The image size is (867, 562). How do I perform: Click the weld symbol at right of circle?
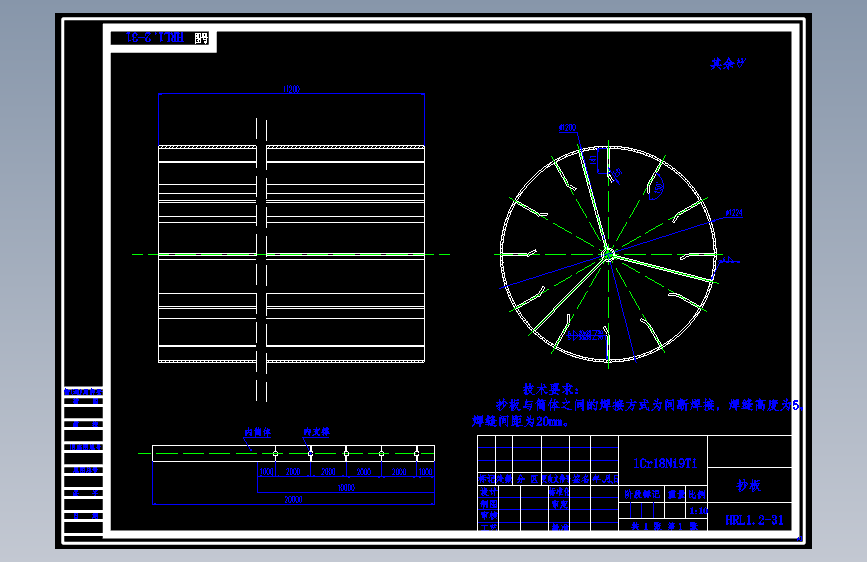[728, 259]
